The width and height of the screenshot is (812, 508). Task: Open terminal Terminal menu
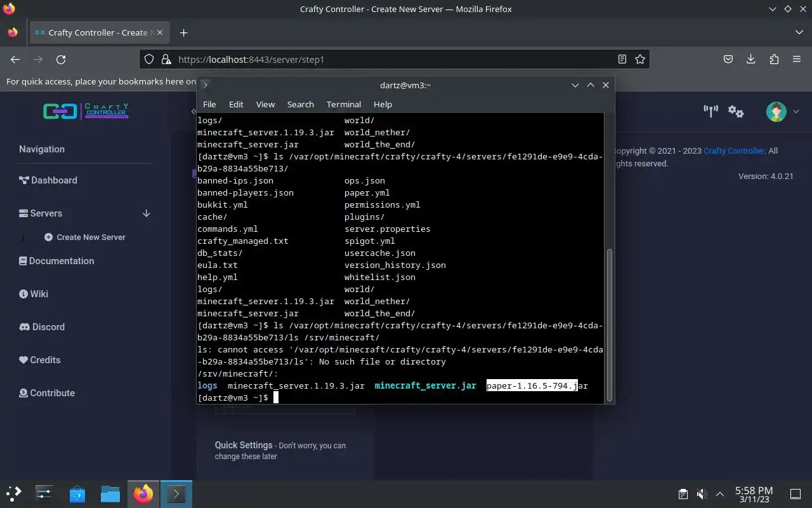[344, 104]
